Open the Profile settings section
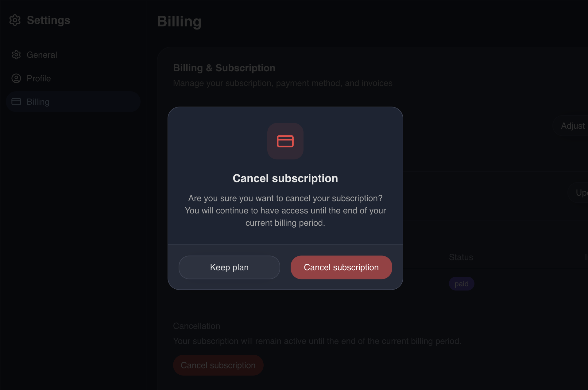The image size is (588, 390). pyautogui.click(x=38, y=78)
